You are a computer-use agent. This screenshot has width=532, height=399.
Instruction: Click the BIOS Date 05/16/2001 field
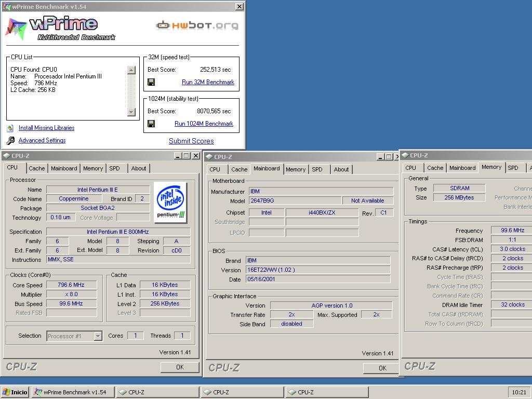(318, 279)
